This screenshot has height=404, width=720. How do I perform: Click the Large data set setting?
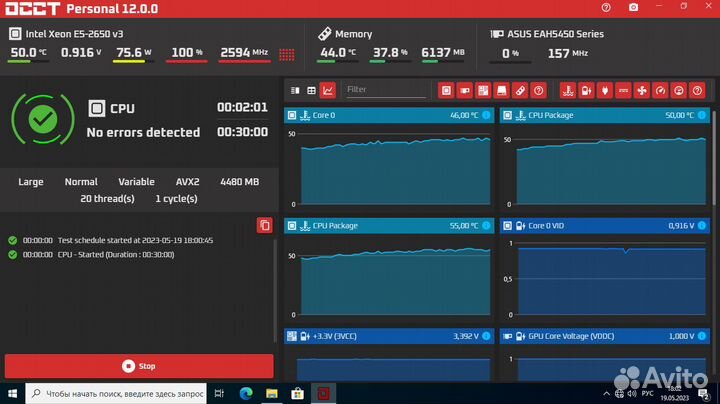pyautogui.click(x=31, y=182)
